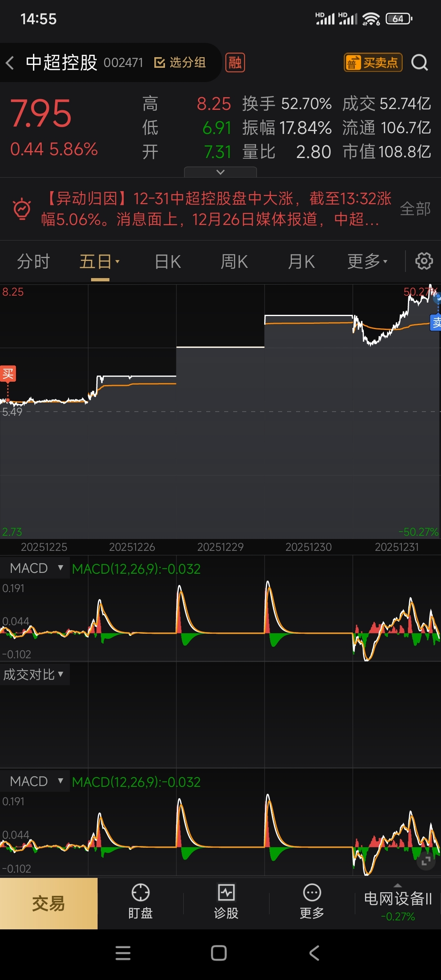Open the 成交对比 indicator dropdown
The height and width of the screenshot is (980, 441).
pos(34,674)
